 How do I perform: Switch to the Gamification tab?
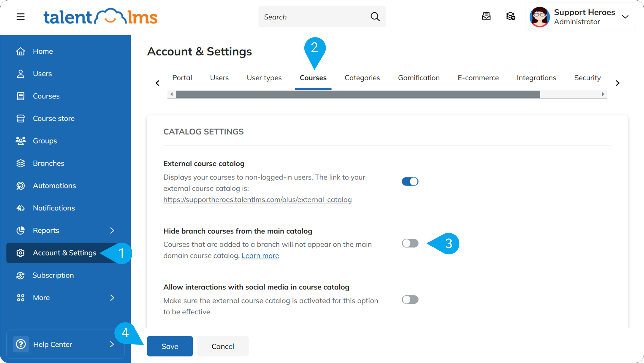[419, 78]
